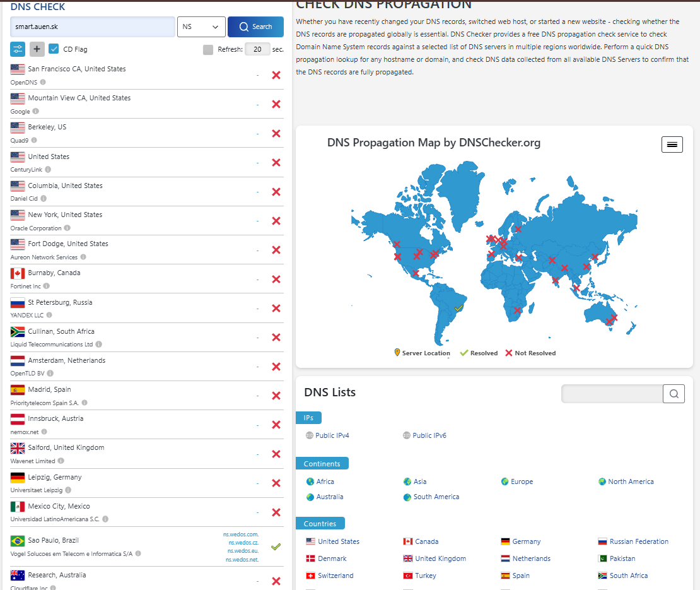Open the North America continent link
Viewport: 700px width, 590px height.
(631, 481)
